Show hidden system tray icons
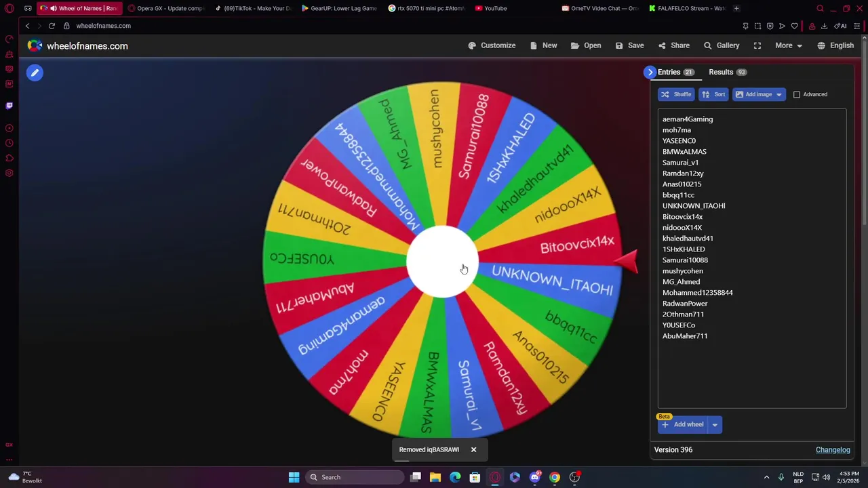The height and width of the screenshot is (488, 868). point(766,477)
